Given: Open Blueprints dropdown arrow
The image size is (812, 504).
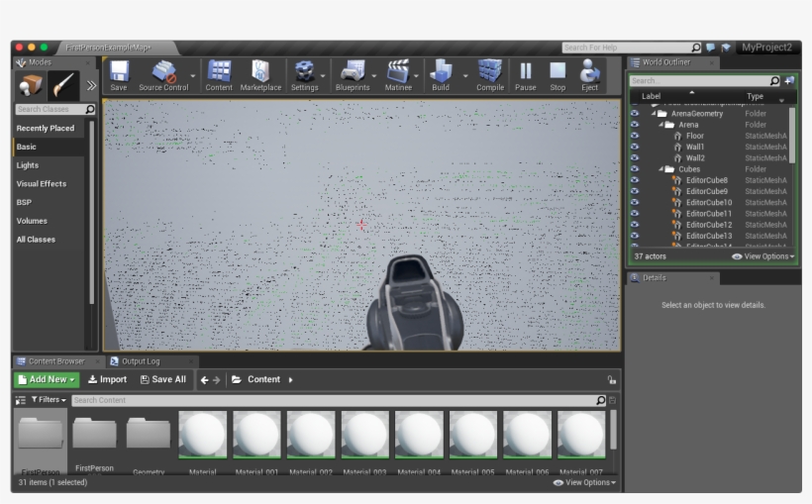Looking at the screenshot, I should click(x=374, y=75).
